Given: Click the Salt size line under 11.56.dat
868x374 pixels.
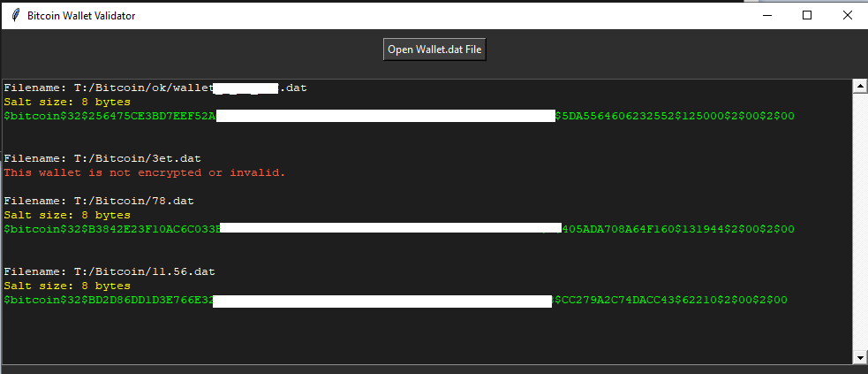Looking at the screenshot, I should click(x=67, y=286).
